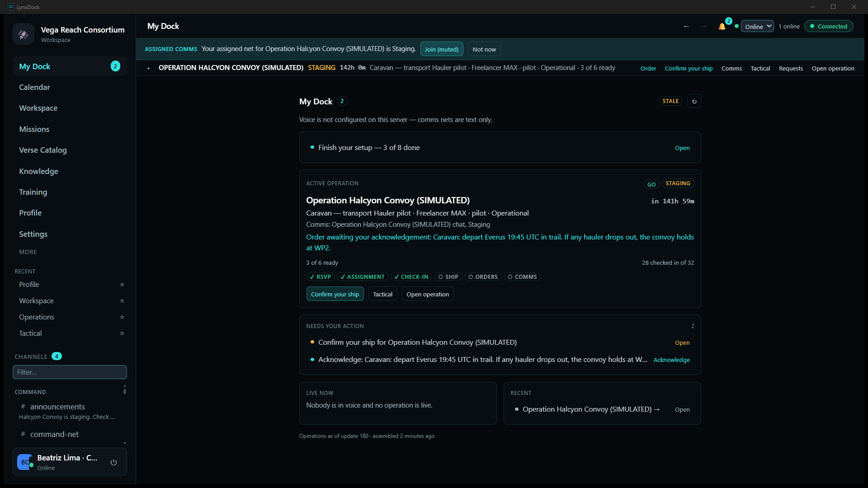Viewport: 868px width, 488px height.
Task: Star the Operations recent item
Action: coord(122,317)
